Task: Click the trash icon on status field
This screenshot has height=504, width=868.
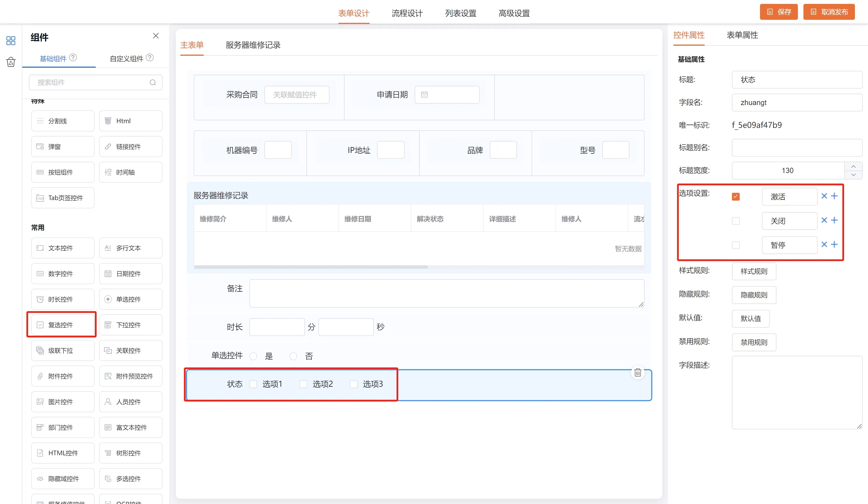Action: click(638, 373)
